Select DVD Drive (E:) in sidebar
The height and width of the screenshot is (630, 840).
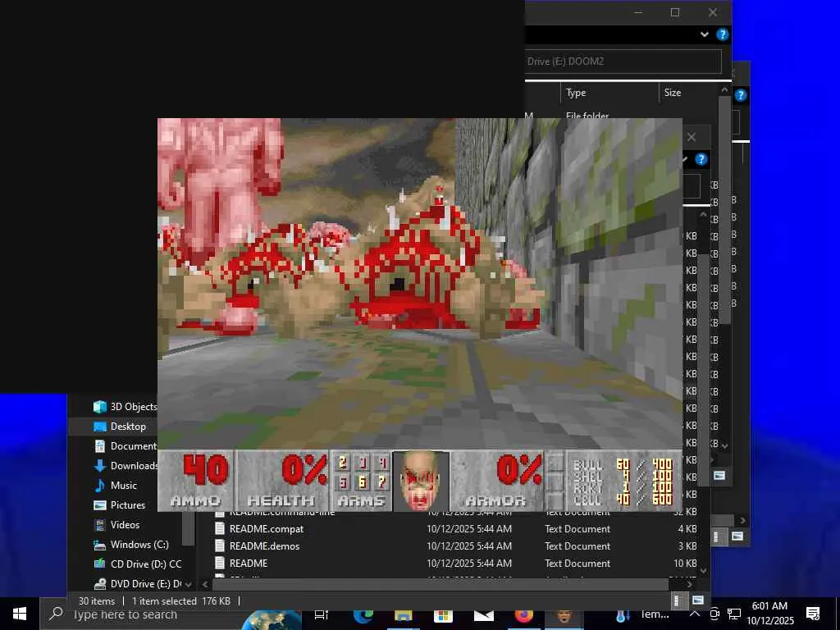point(146,584)
